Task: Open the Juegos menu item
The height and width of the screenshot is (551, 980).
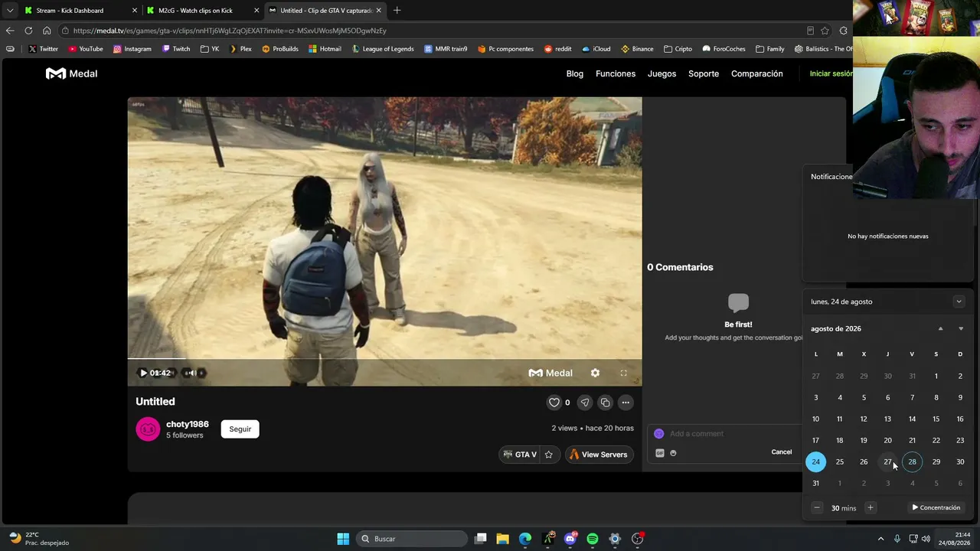Action: (661, 73)
